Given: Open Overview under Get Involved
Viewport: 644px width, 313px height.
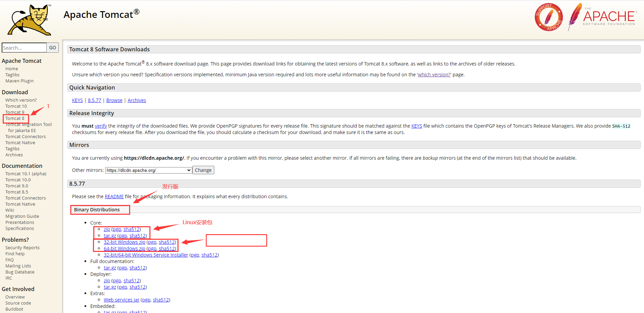Looking at the screenshot, I should click(15, 297).
